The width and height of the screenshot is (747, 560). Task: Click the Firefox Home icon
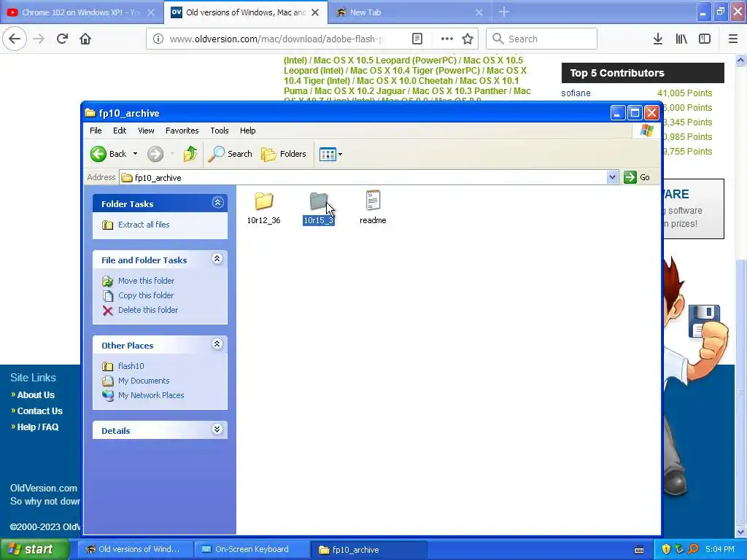click(85, 39)
